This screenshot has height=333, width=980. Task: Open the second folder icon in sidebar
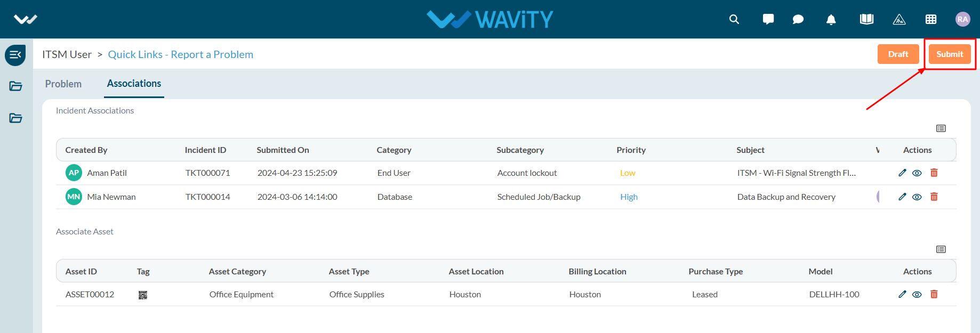click(15, 118)
